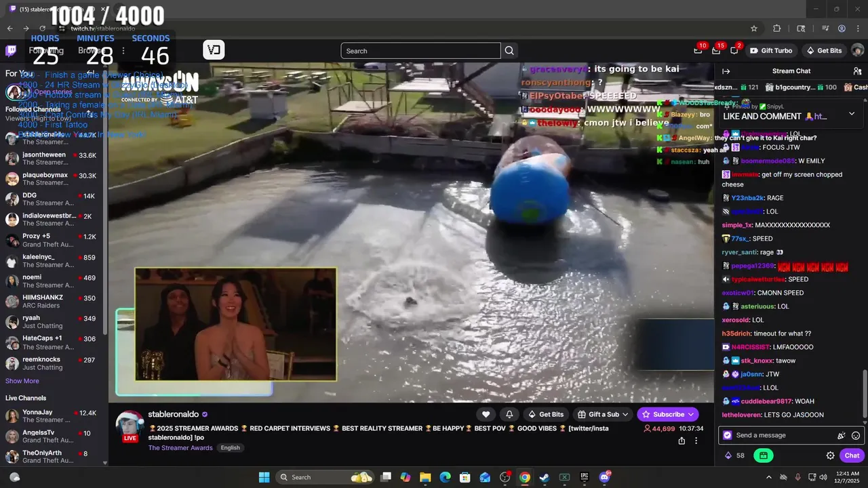Open the chat settings gear
The height and width of the screenshot is (488, 868).
coord(830,455)
